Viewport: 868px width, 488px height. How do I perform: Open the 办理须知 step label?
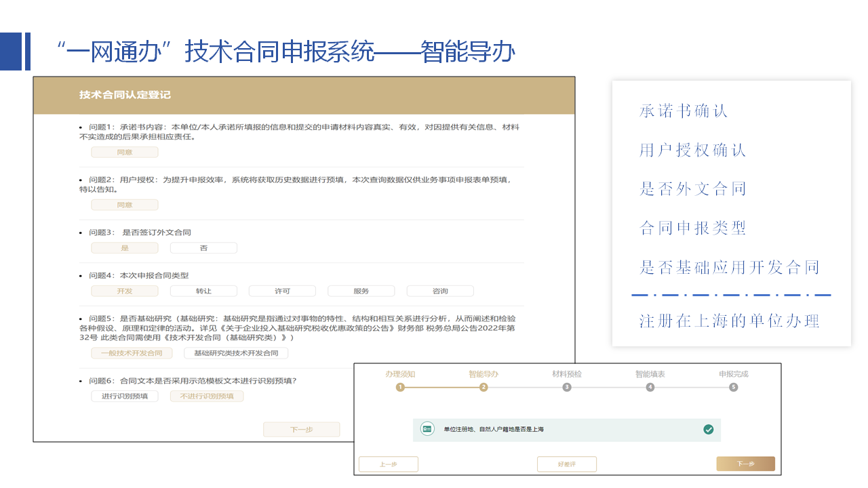400,374
